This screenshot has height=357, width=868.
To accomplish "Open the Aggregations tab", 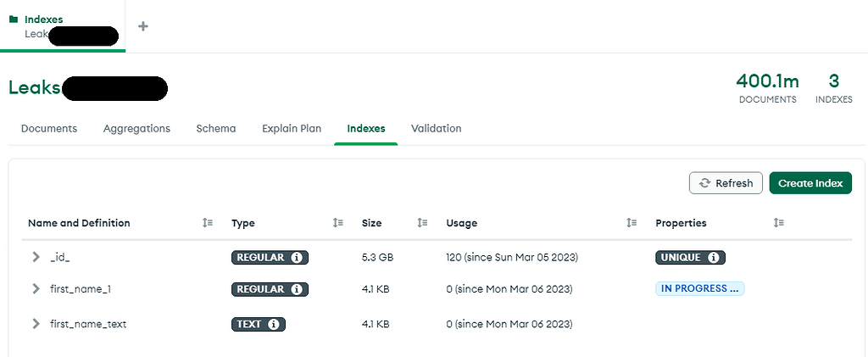I will pos(136,129).
